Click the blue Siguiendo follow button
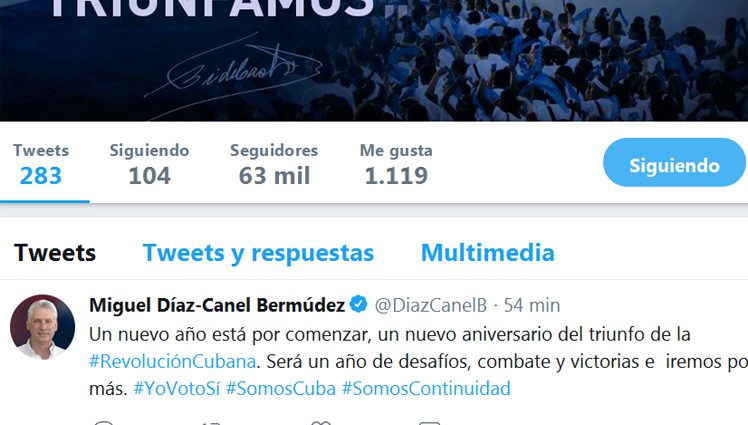 coord(674,162)
